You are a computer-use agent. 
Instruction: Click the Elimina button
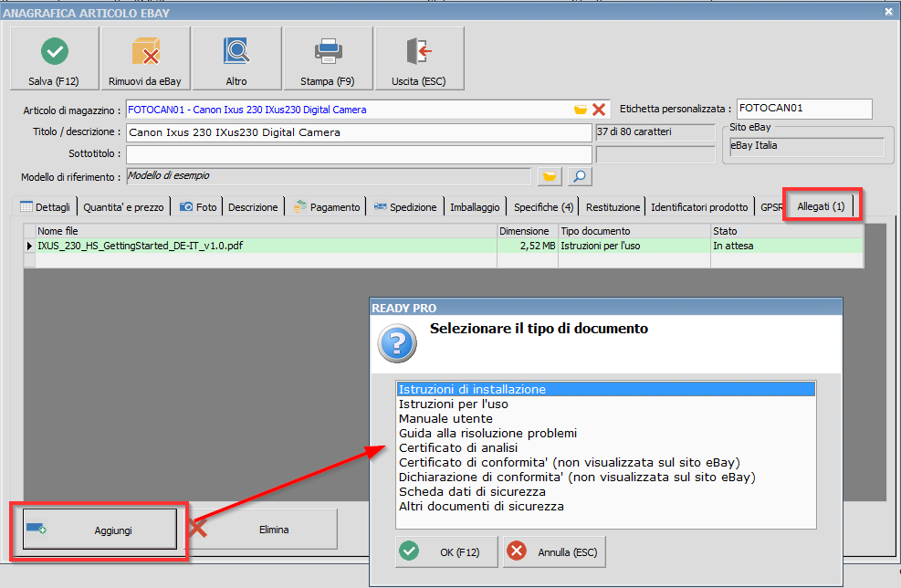tap(263, 530)
